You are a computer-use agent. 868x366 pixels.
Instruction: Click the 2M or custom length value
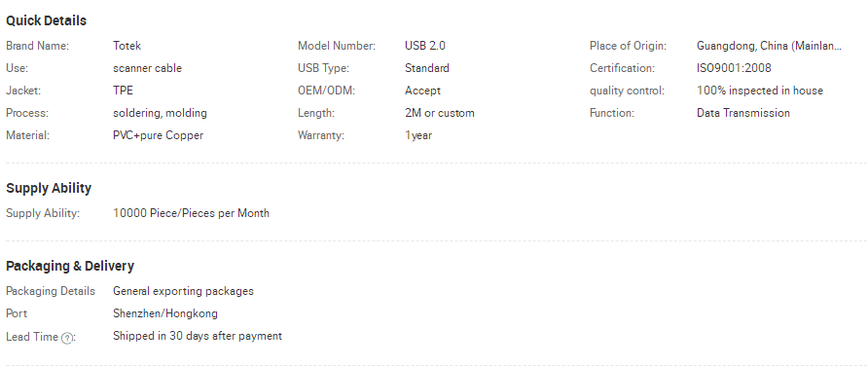click(440, 113)
